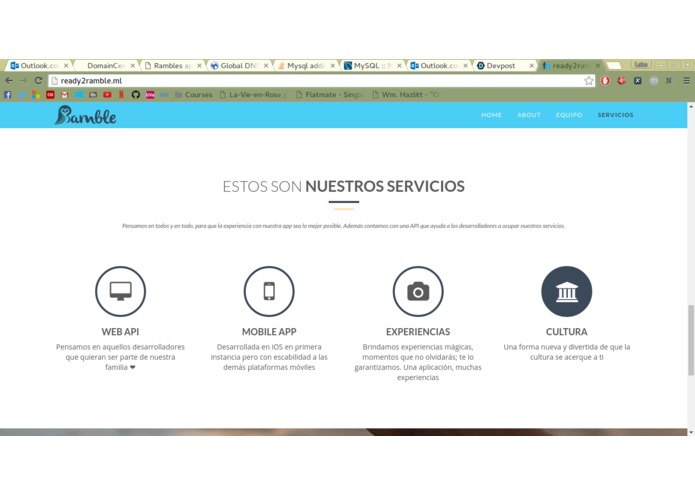Image resolution: width=695 pixels, height=494 pixels.
Task: Go to EQUIPO in site navigation
Action: [569, 115]
